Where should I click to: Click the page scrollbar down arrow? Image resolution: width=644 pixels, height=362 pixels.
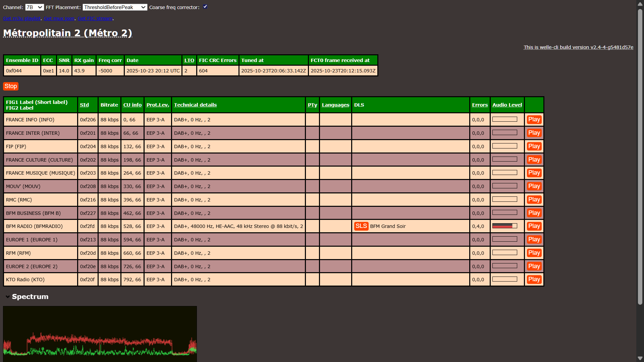point(640,358)
